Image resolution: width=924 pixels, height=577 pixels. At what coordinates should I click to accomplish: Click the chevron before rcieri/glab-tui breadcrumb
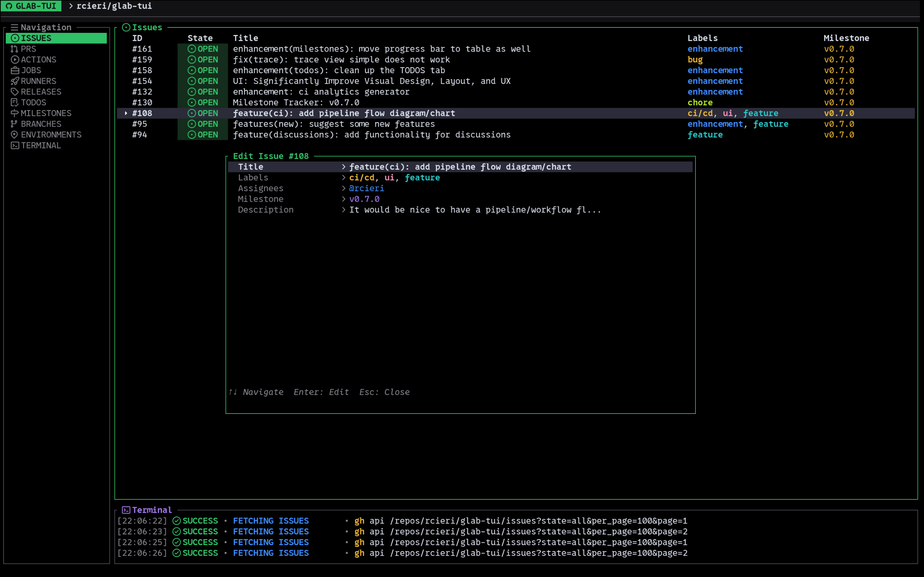(71, 6)
